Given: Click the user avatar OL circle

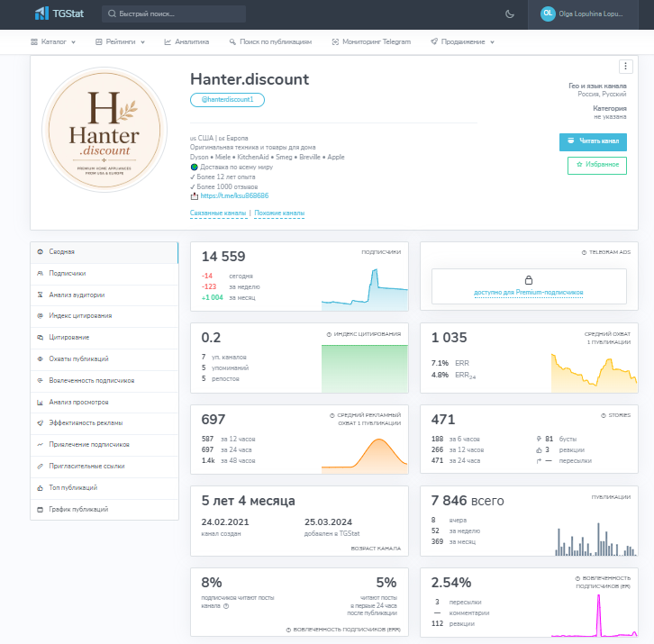Looking at the screenshot, I should [548, 14].
